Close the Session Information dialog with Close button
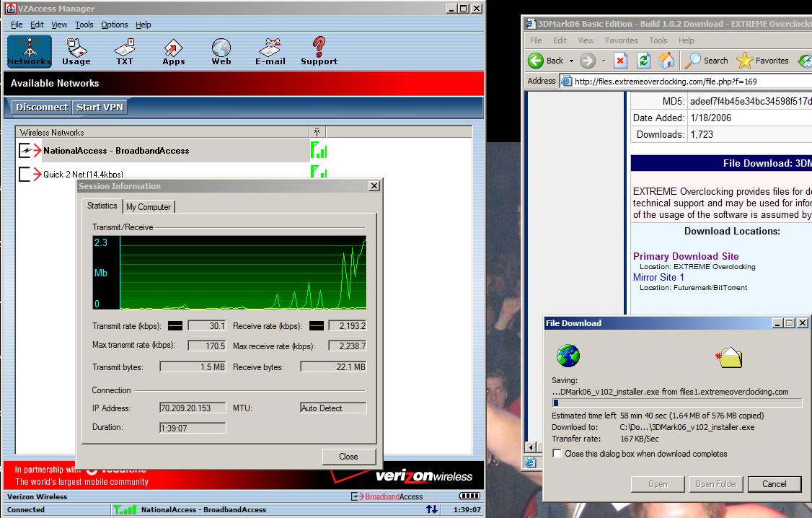Screen dimensions: 812x518 point(348,457)
